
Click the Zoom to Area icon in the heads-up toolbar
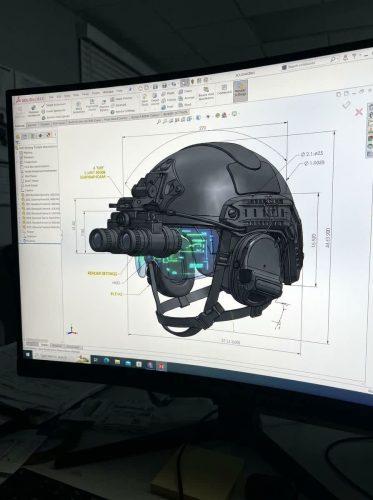[165, 121]
